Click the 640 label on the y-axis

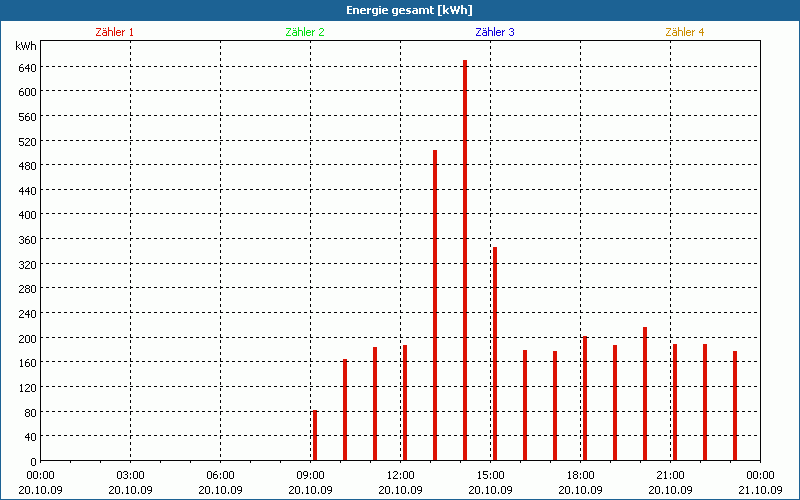pos(28,67)
